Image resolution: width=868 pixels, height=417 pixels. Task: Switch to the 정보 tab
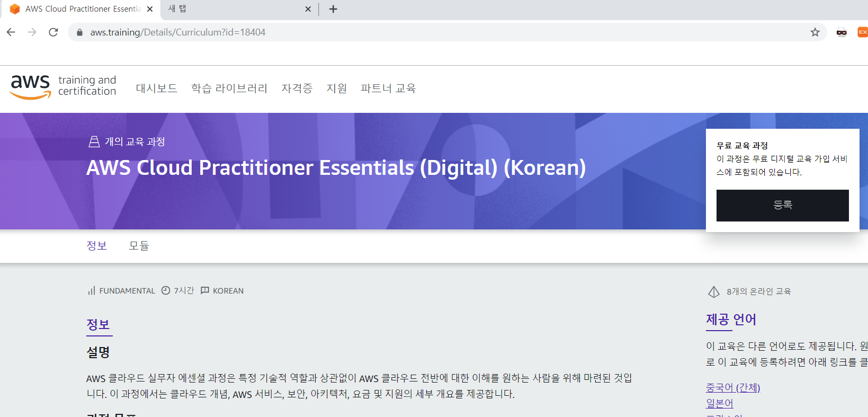pyautogui.click(x=97, y=246)
